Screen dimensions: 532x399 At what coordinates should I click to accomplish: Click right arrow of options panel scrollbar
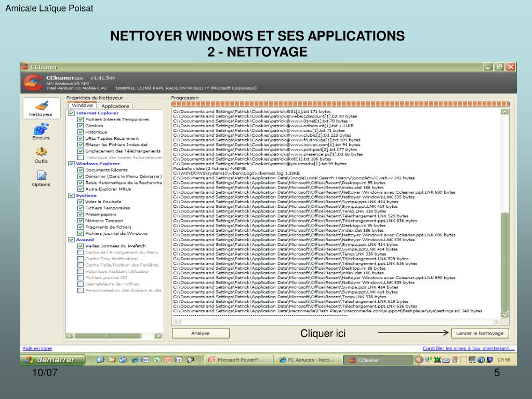click(158, 336)
